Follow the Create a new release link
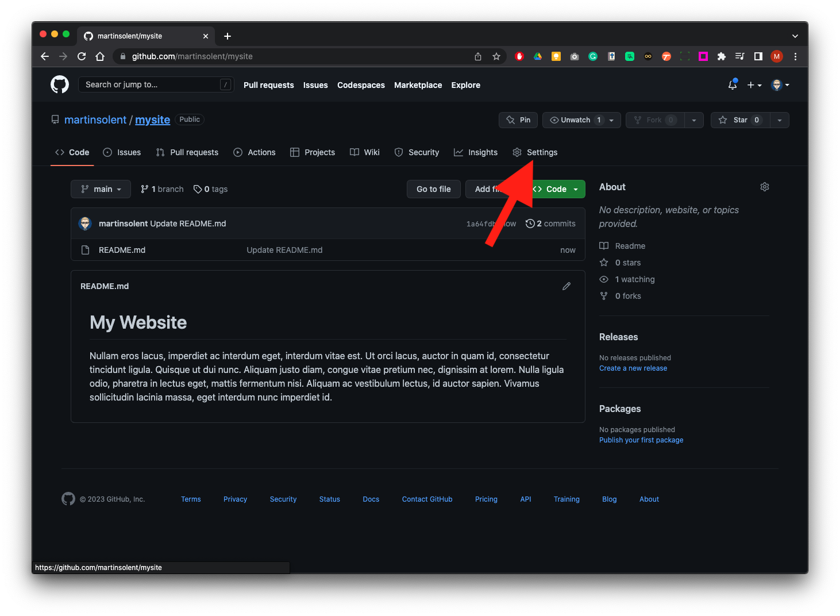Image resolution: width=840 pixels, height=616 pixels. tap(633, 368)
